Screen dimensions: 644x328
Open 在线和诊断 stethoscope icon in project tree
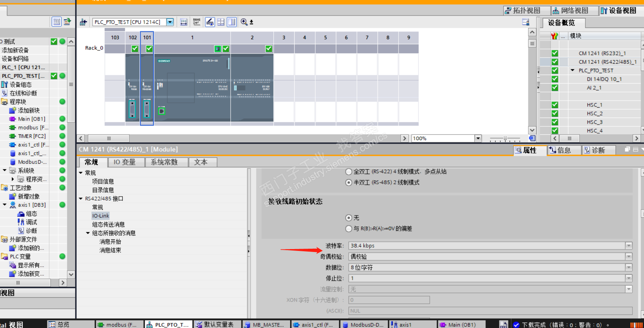4,93
